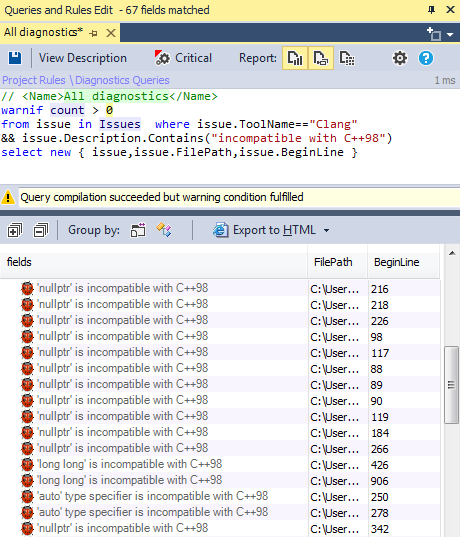Click the second Group by icon
This screenshot has width=460, height=537.
click(x=164, y=230)
